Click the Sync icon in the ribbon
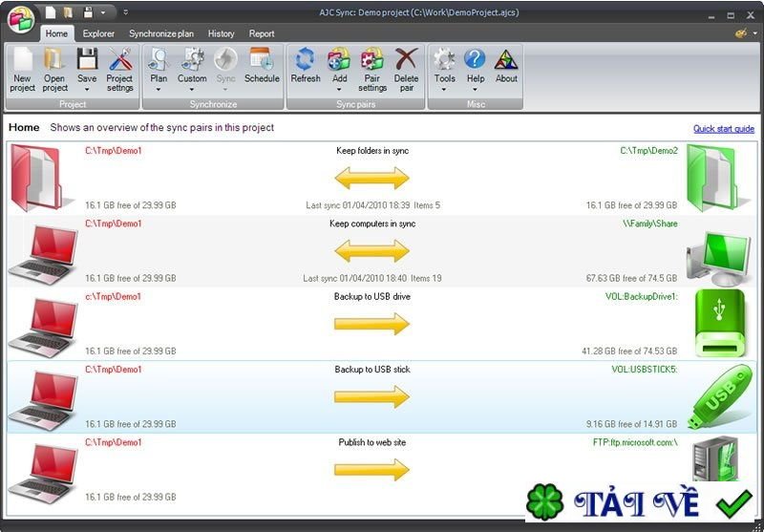The height and width of the screenshot is (532, 764). coord(225,59)
